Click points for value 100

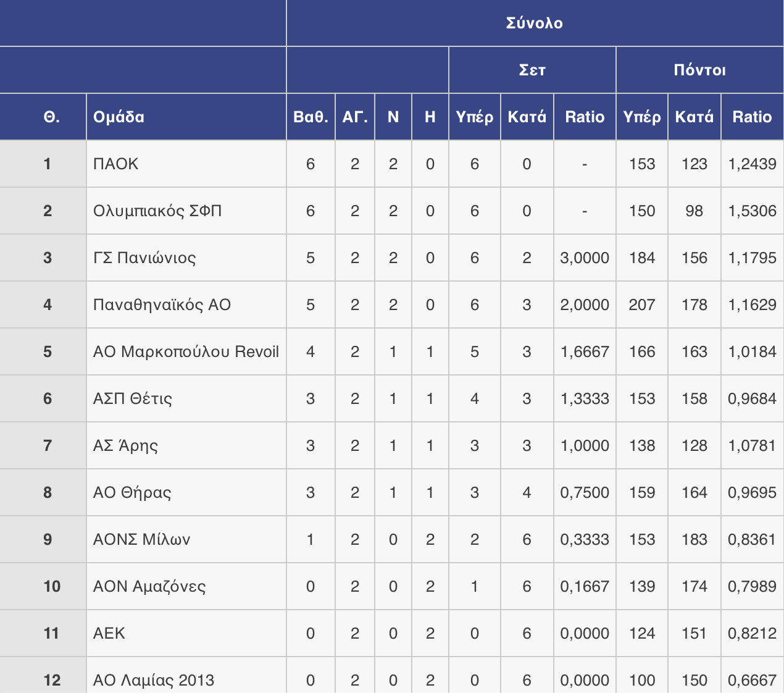pos(642,680)
